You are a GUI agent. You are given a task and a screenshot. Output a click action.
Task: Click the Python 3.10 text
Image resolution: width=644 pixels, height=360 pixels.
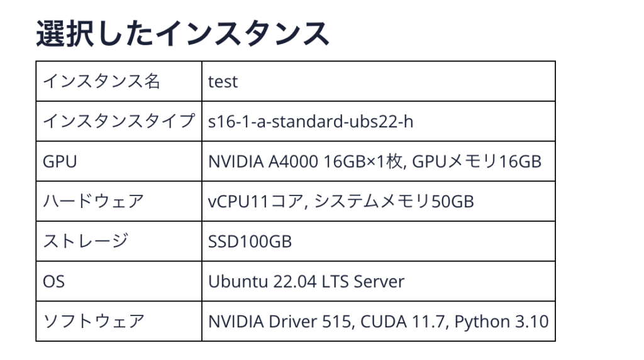501,322
